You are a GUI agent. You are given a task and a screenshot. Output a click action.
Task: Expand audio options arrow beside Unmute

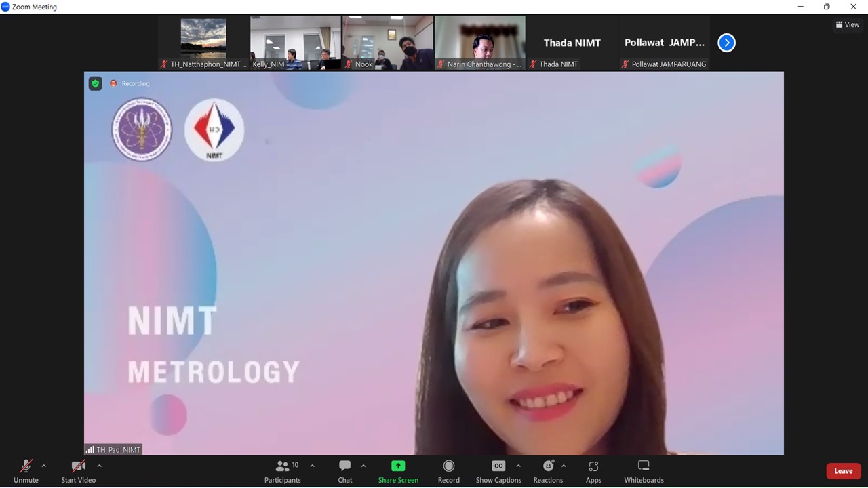pos(44,466)
